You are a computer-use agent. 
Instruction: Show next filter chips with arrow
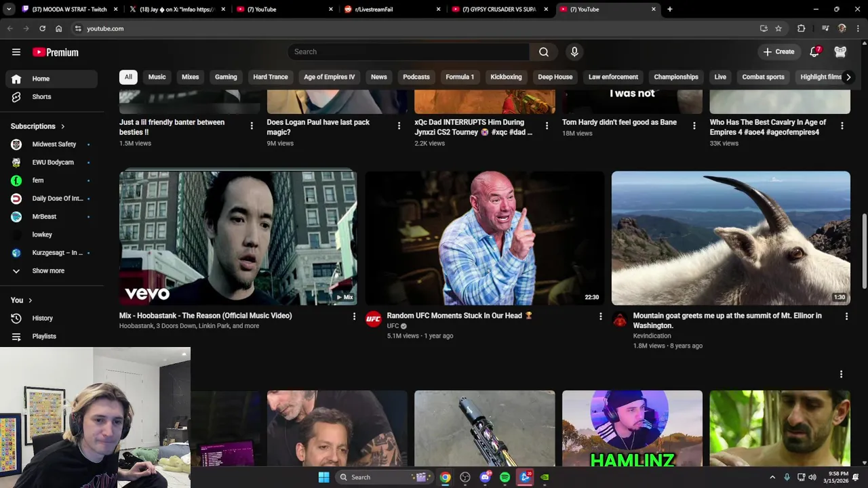[x=848, y=77]
